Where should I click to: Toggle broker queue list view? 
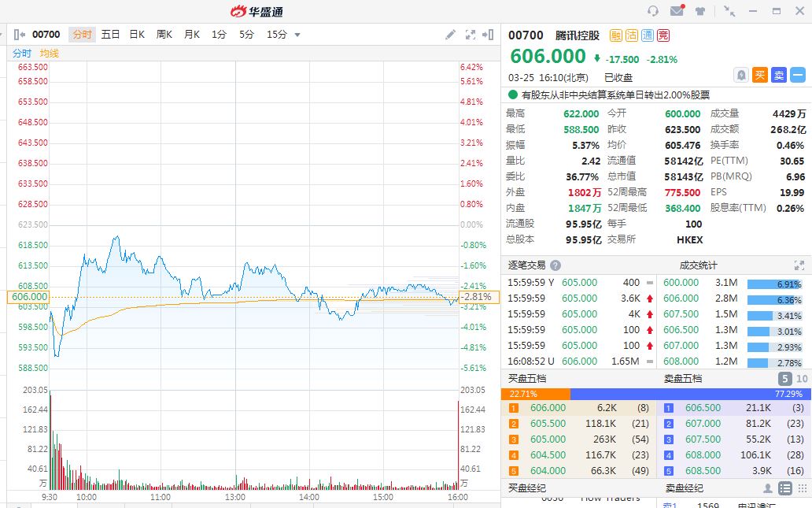click(784, 488)
